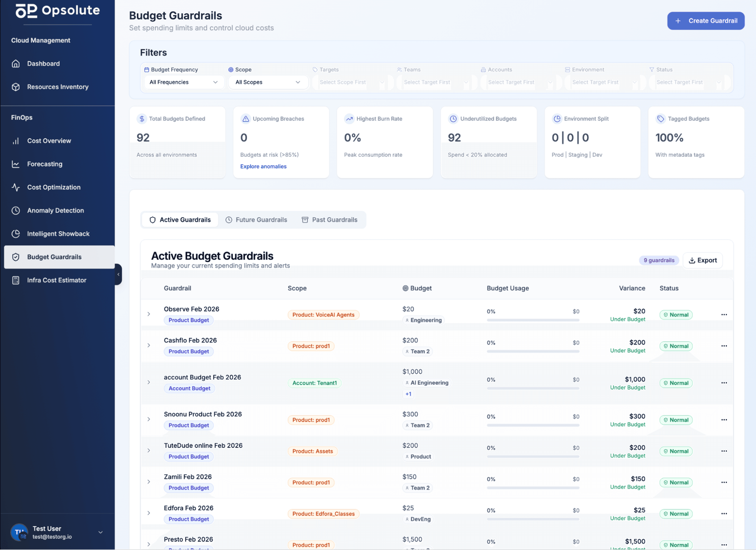Open Cost Overview bar chart icon
The height and width of the screenshot is (550, 756).
16,141
